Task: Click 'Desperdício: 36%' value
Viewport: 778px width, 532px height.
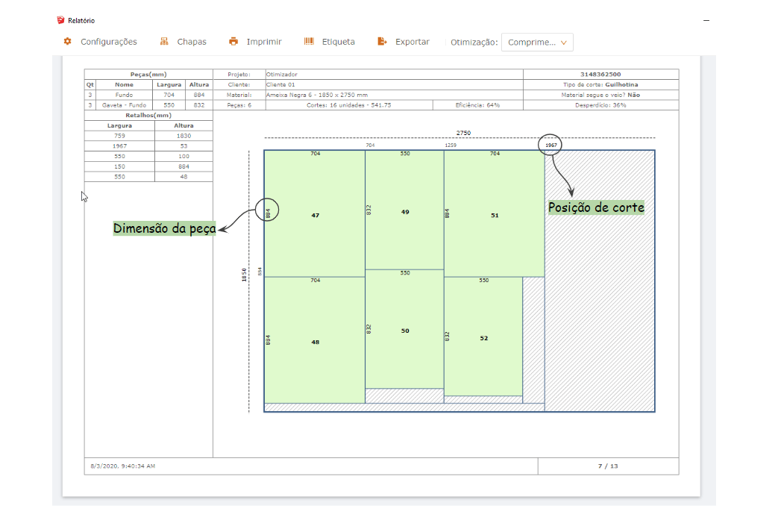Action: (x=600, y=105)
